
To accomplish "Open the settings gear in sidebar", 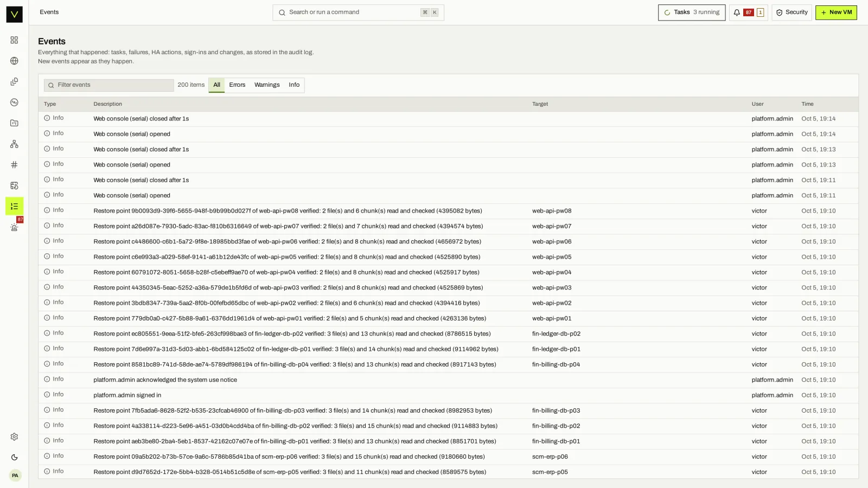I will pos(14,437).
